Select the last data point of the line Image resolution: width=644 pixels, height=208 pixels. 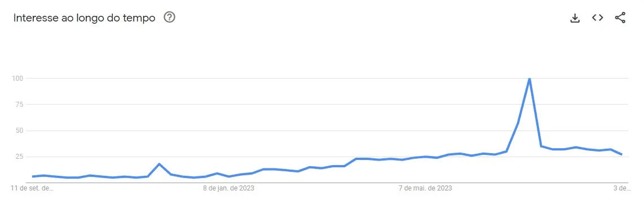622,154
